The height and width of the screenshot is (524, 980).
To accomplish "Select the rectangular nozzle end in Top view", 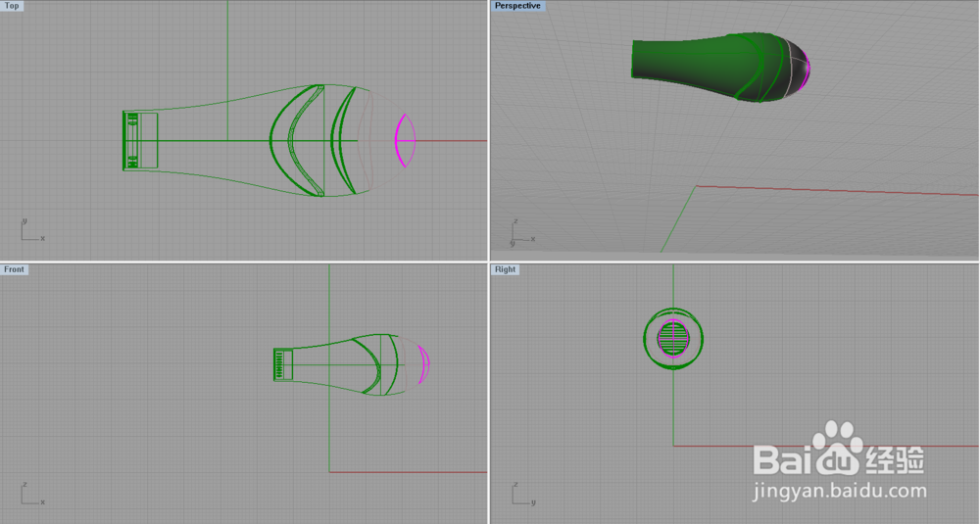I will click(140, 140).
